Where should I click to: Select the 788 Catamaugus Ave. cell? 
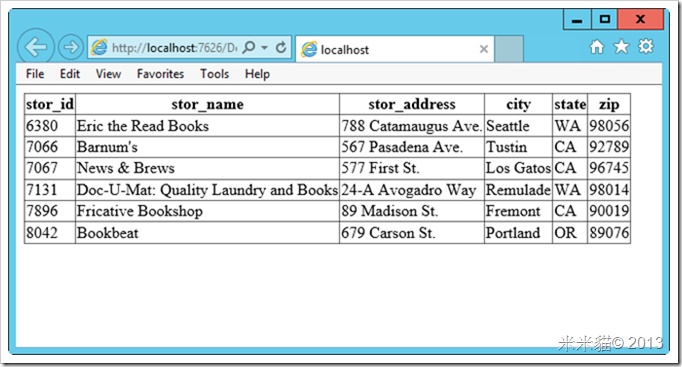pyautogui.click(x=412, y=126)
